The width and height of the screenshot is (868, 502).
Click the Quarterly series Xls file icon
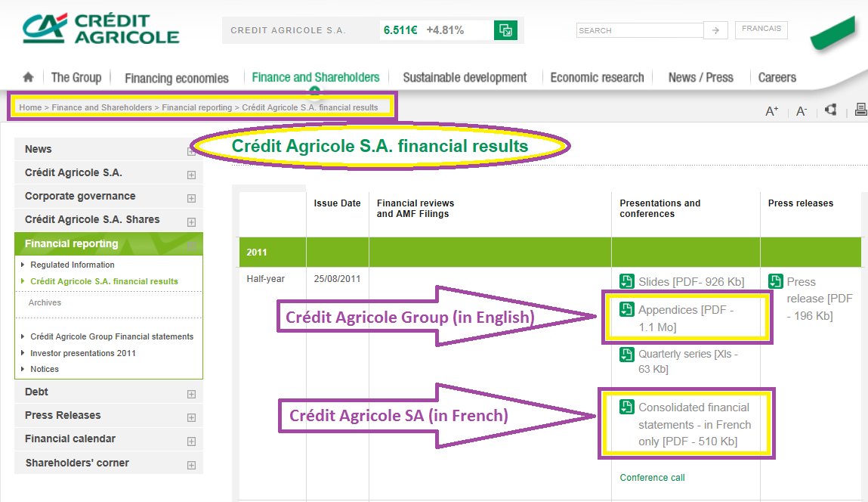(627, 354)
